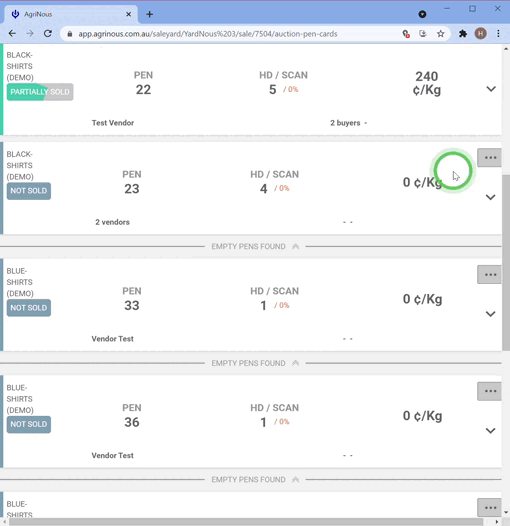Image resolution: width=510 pixels, height=526 pixels.
Task: View site information lock icon
Action: click(70, 34)
